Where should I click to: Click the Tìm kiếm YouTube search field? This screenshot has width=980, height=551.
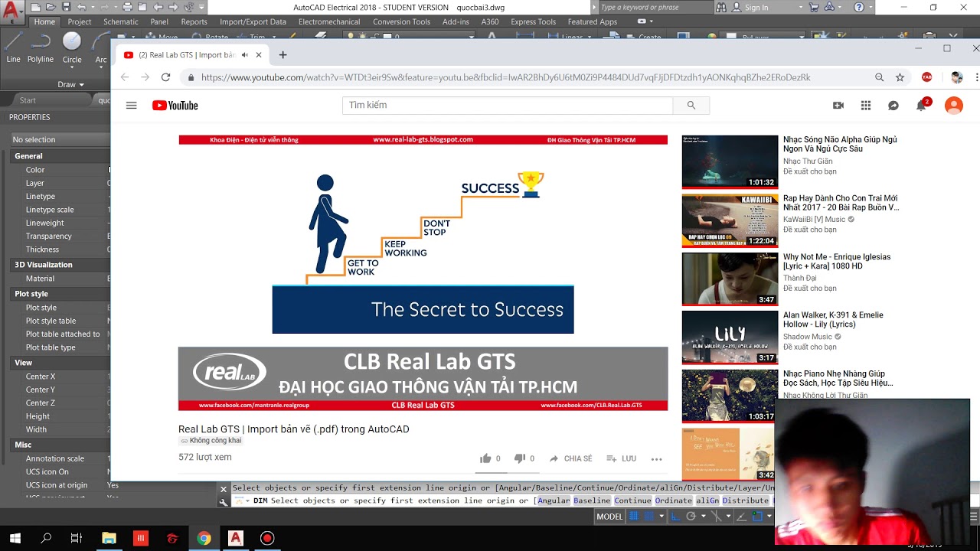click(x=508, y=106)
